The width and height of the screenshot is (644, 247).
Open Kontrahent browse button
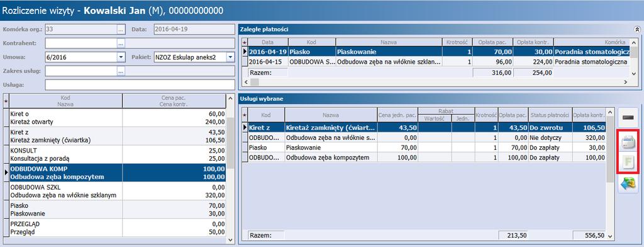point(121,43)
